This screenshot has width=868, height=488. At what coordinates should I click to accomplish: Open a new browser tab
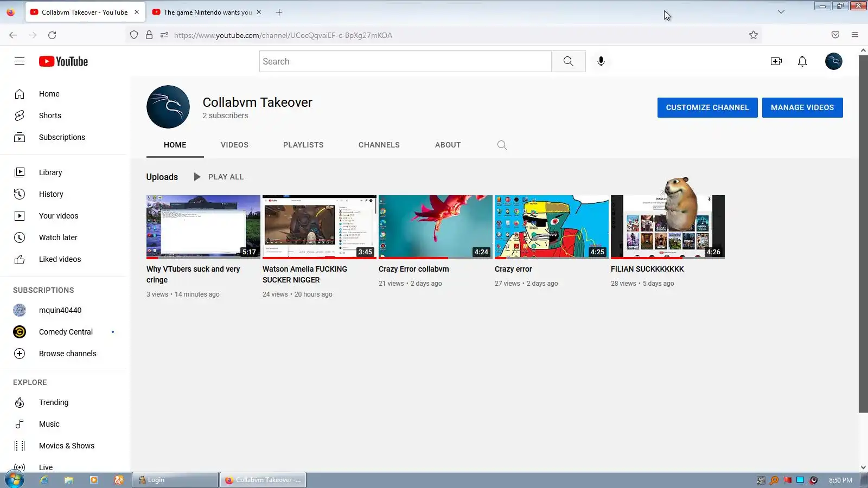(279, 12)
